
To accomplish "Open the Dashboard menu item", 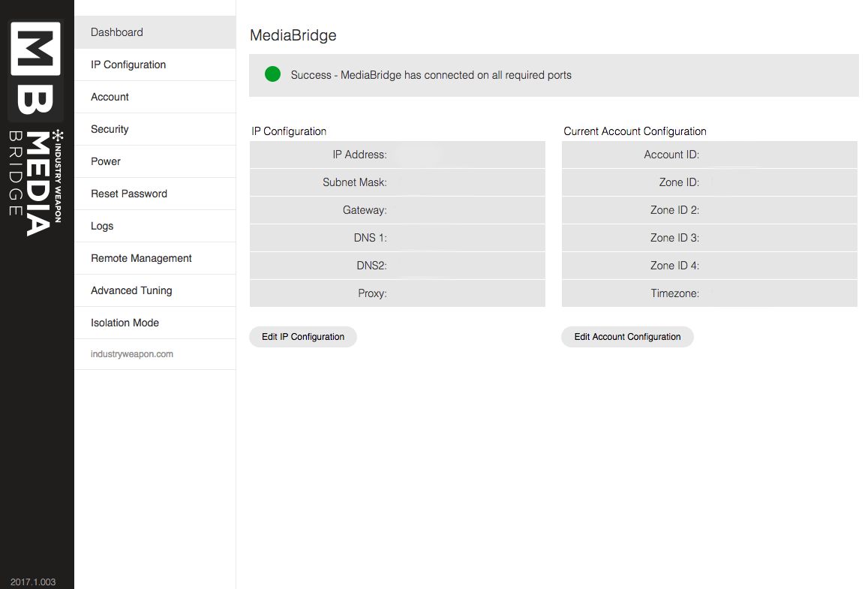I will [155, 32].
